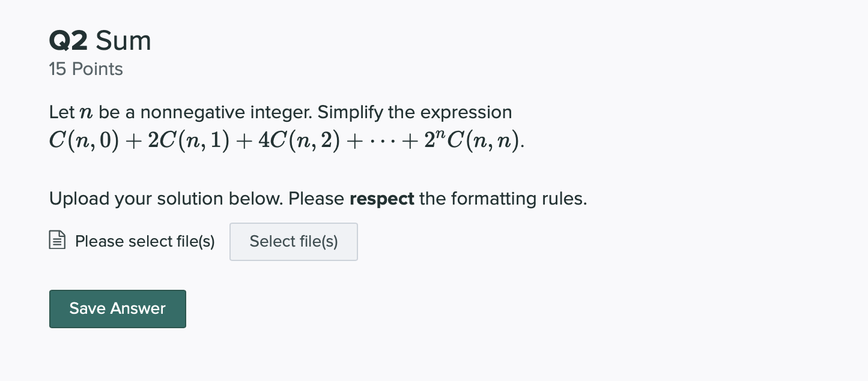The image size is (868, 381).
Task: Click the file indicator icon before the upload label
Action: (x=56, y=239)
